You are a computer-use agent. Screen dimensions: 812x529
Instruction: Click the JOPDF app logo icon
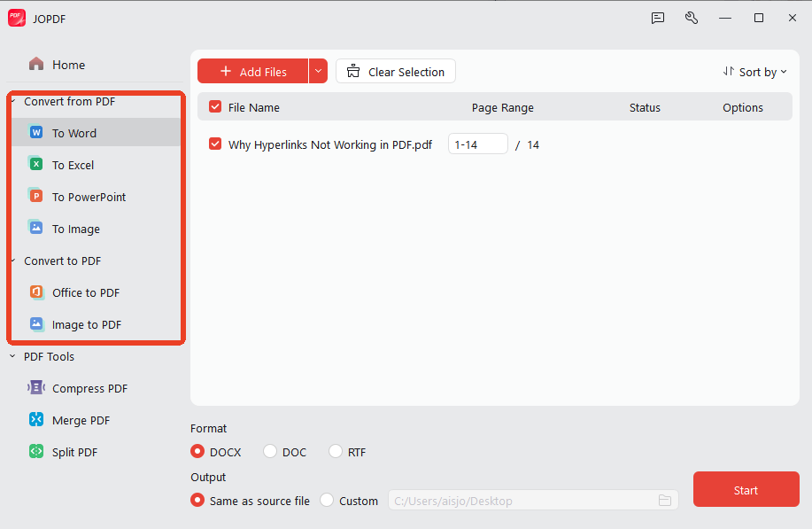17,18
